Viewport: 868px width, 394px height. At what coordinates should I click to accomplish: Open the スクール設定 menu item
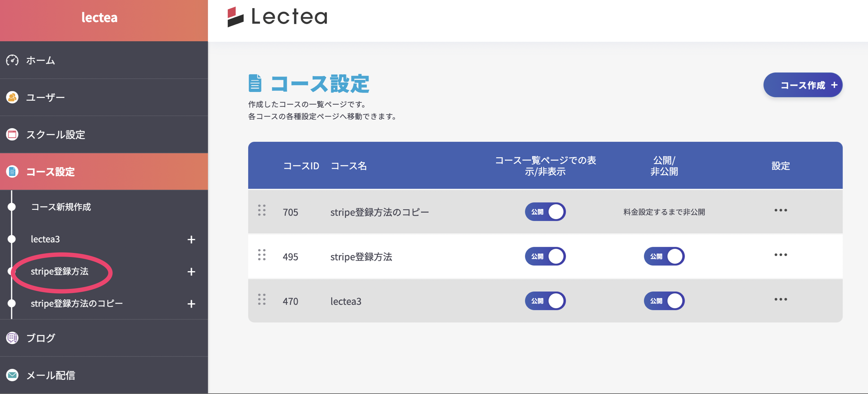pyautogui.click(x=56, y=135)
